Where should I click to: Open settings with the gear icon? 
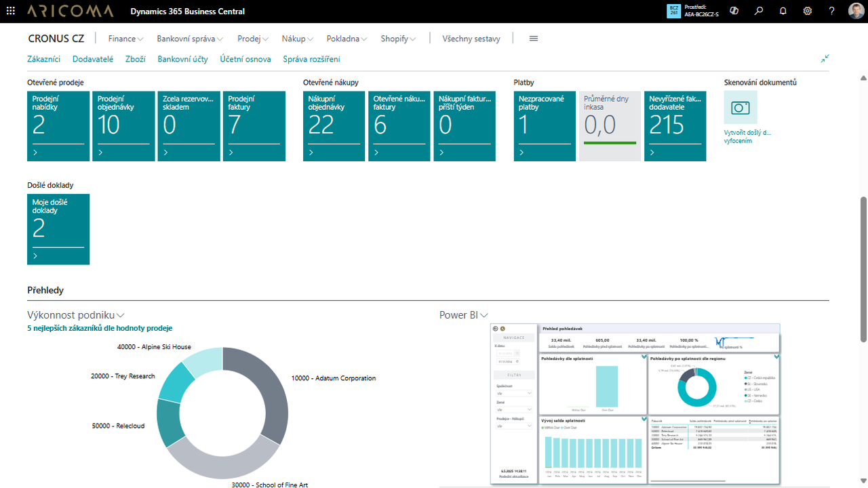point(807,11)
